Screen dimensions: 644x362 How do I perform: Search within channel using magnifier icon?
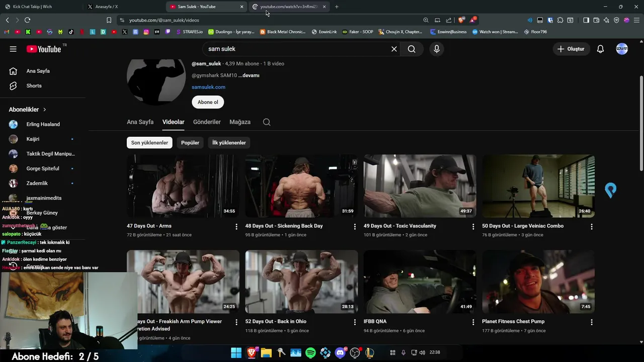pyautogui.click(x=267, y=122)
